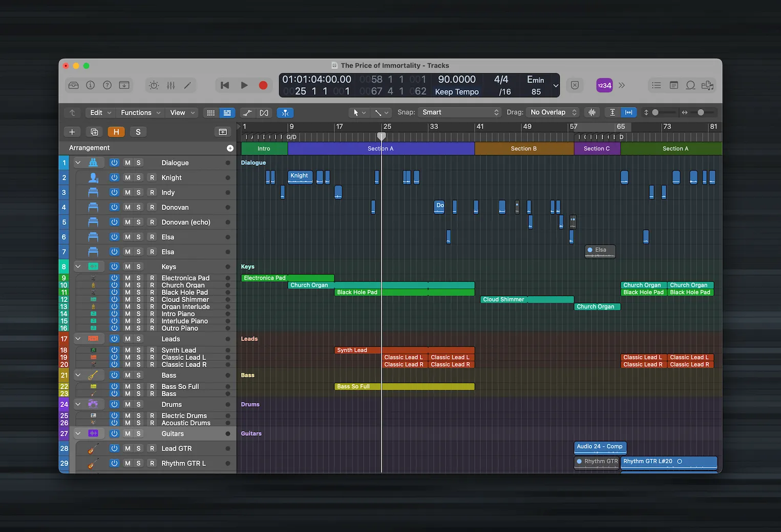Open the Note Pads icon in the control bar
The image size is (781, 532).
pyautogui.click(x=674, y=85)
